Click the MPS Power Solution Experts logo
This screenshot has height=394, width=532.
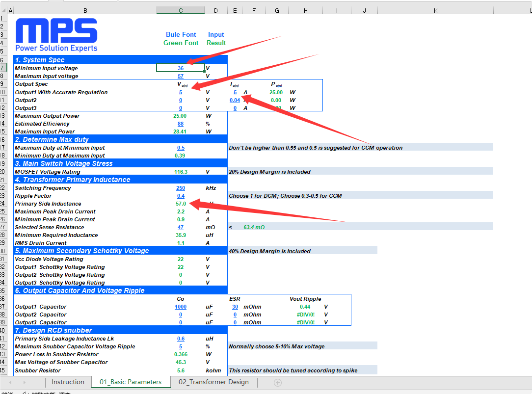click(x=56, y=35)
